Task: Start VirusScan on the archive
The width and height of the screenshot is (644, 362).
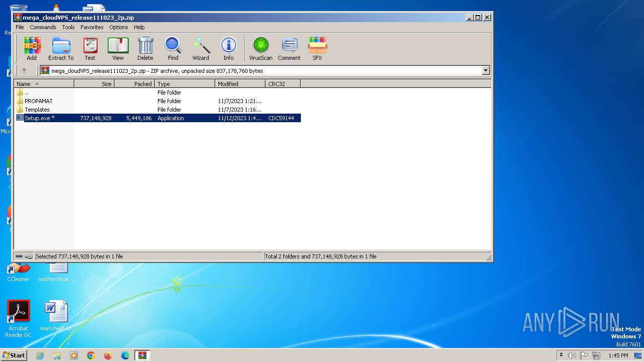Action: point(261,49)
